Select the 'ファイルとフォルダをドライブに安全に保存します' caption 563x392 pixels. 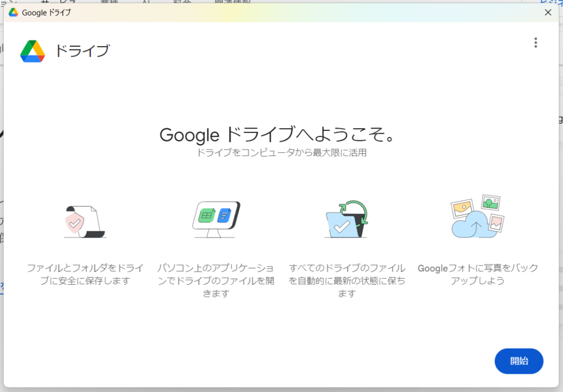[x=85, y=274]
